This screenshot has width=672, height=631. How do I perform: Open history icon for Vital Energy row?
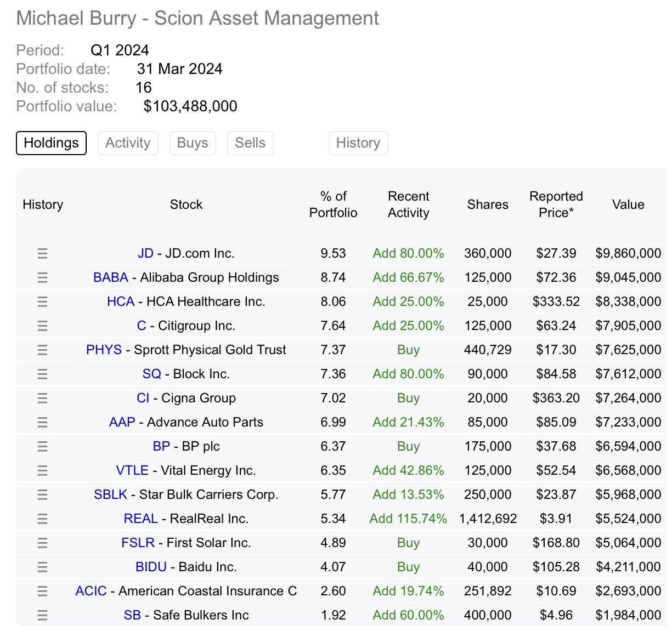click(x=42, y=470)
